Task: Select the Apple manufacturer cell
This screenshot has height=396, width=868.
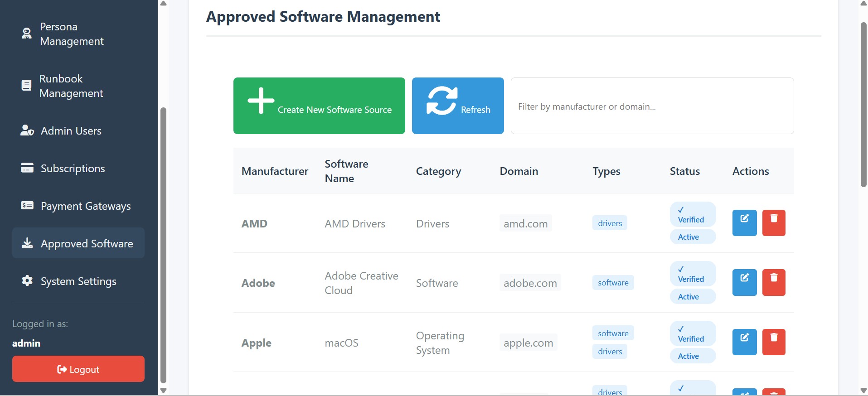Action: click(x=257, y=343)
